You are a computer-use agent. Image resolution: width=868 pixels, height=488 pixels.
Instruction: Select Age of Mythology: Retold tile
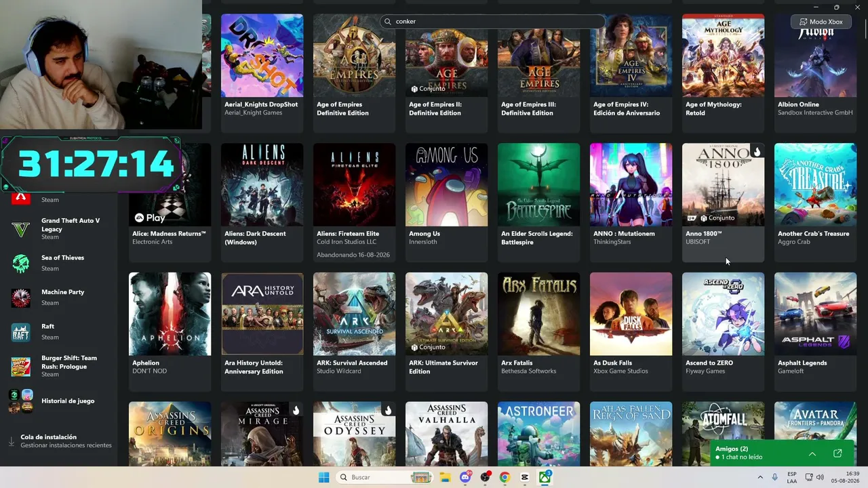(723, 73)
